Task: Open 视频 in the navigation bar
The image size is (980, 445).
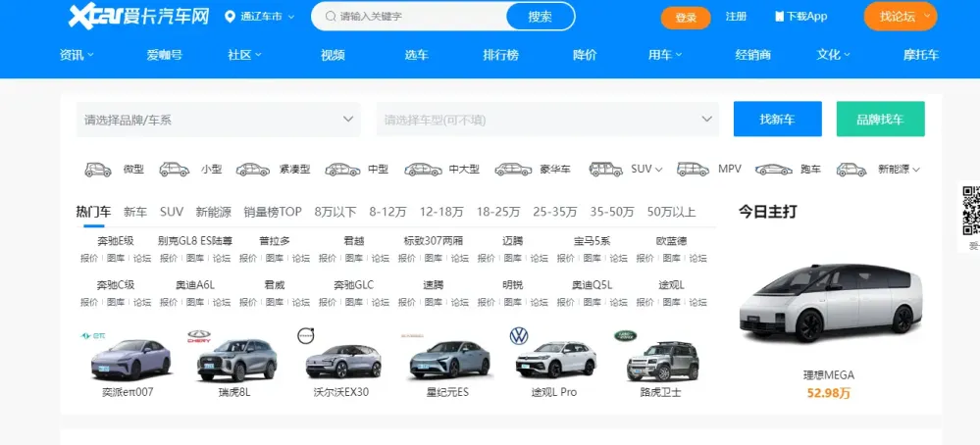Action: pyautogui.click(x=334, y=55)
